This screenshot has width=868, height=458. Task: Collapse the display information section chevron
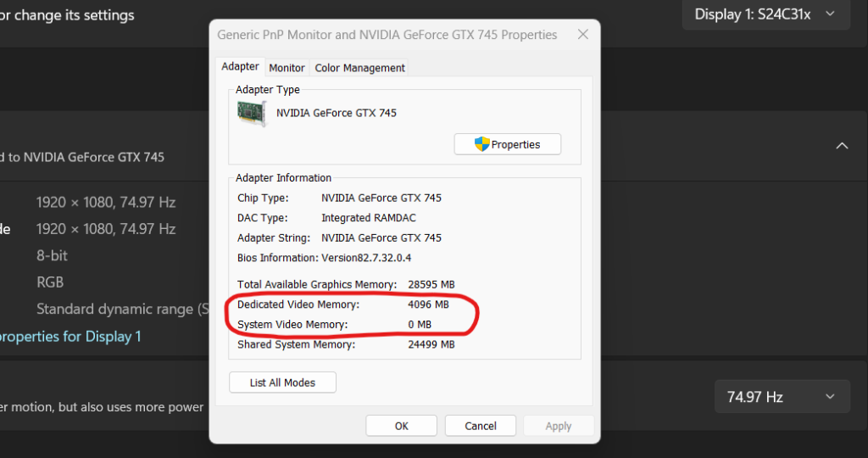point(842,146)
